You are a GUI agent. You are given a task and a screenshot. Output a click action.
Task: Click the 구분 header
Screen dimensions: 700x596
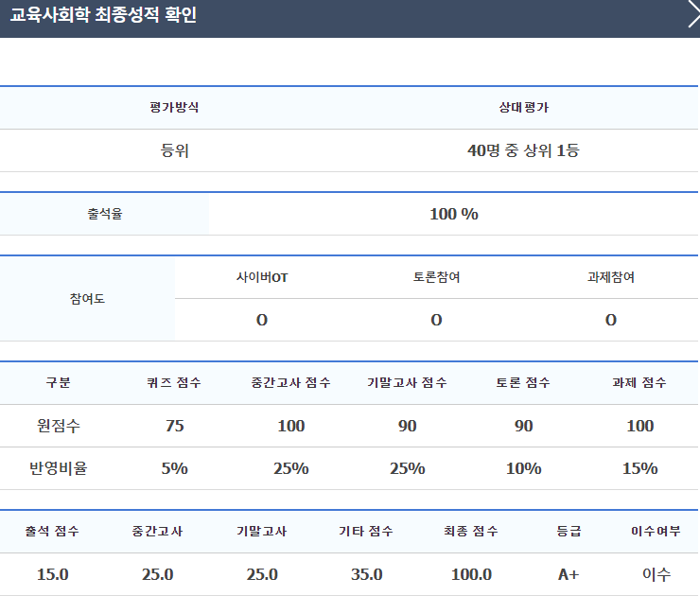[58, 382]
